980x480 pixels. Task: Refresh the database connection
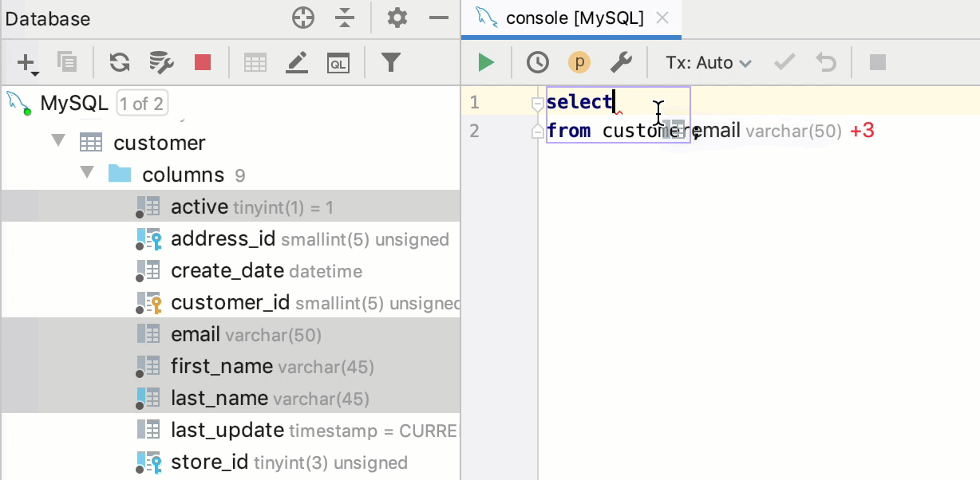[121, 62]
